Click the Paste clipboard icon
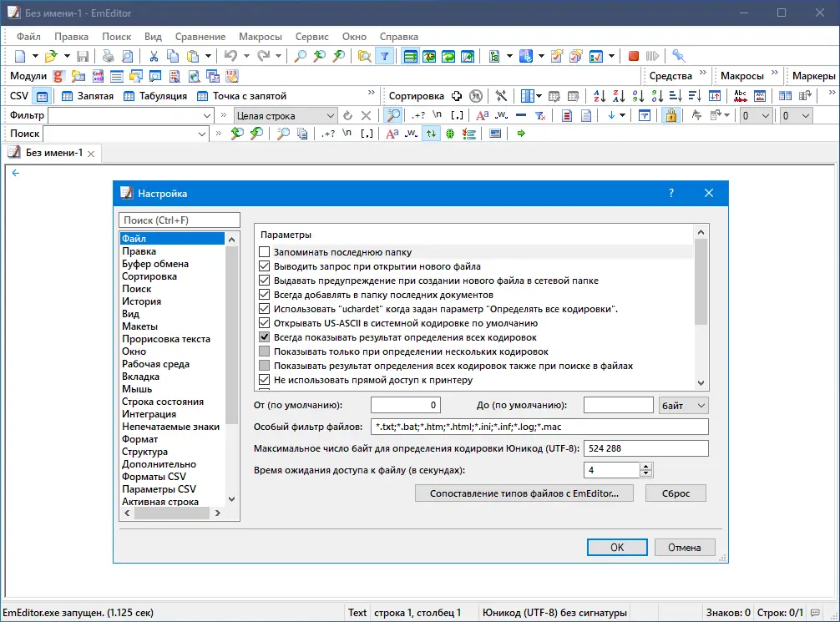 pyautogui.click(x=193, y=56)
